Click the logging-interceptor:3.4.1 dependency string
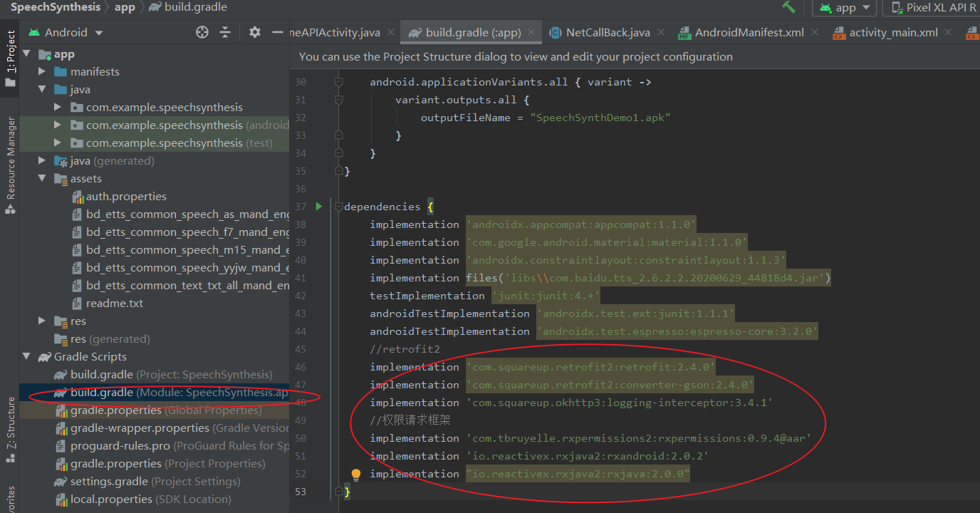Image resolution: width=980 pixels, height=513 pixels. point(620,403)
